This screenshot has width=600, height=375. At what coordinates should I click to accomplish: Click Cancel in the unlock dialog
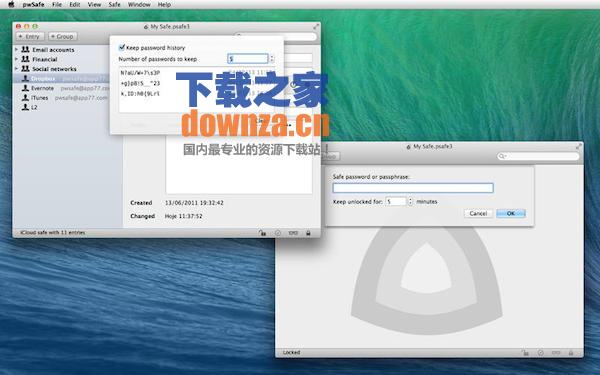point(478,213)
